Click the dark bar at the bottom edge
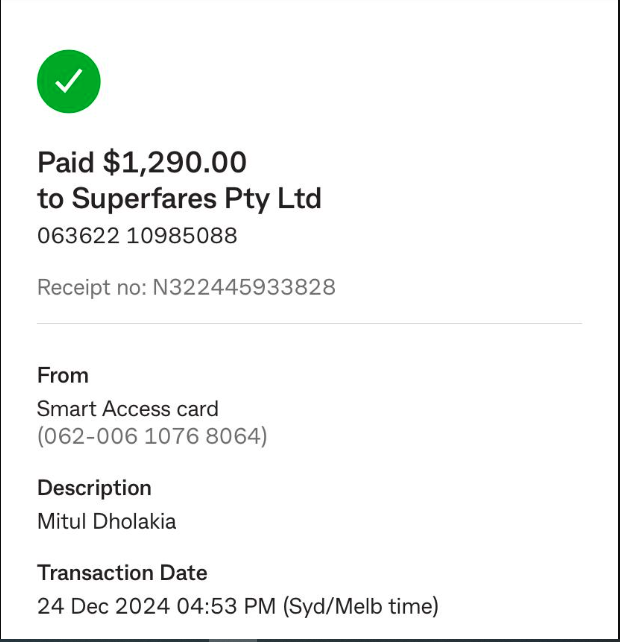620x642 pixels. click(310, 640)
